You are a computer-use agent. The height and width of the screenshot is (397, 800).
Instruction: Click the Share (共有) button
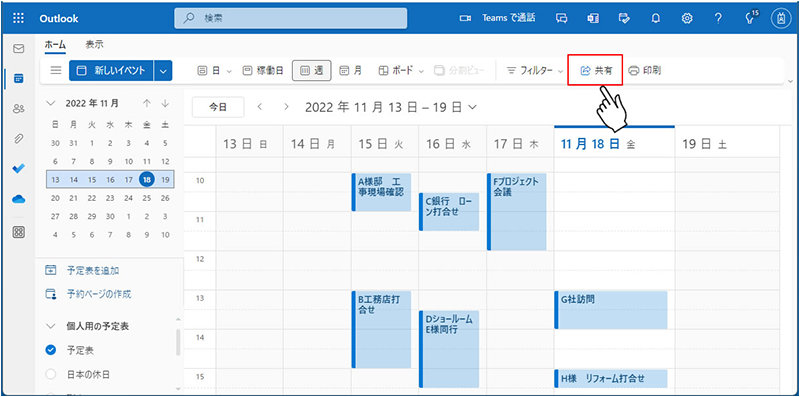(x=596, y=70)
